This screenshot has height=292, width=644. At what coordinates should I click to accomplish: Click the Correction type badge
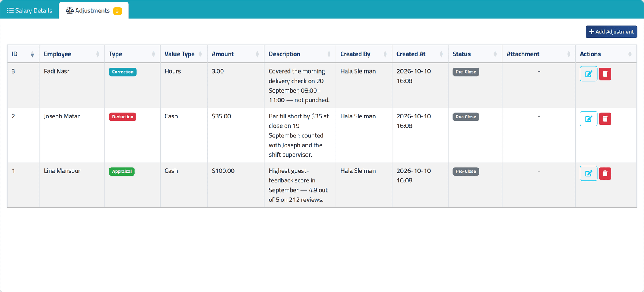click(123, 72)
